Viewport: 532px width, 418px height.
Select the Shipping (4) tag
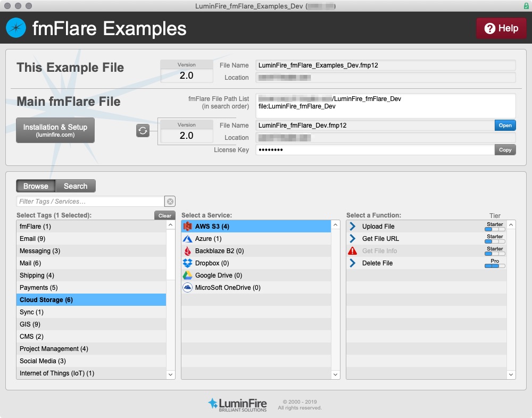point(92,275)
